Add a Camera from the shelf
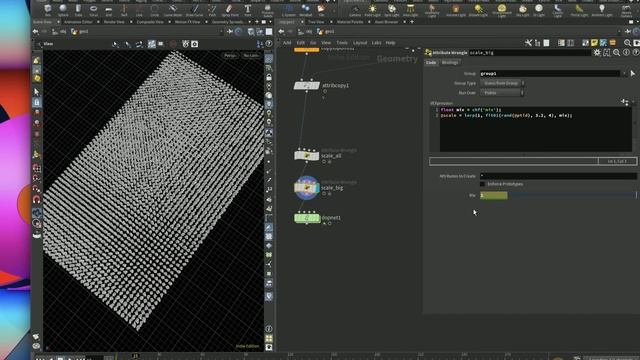Image resolution: width=640 pixels, height=360 pixels. (355, 10)
